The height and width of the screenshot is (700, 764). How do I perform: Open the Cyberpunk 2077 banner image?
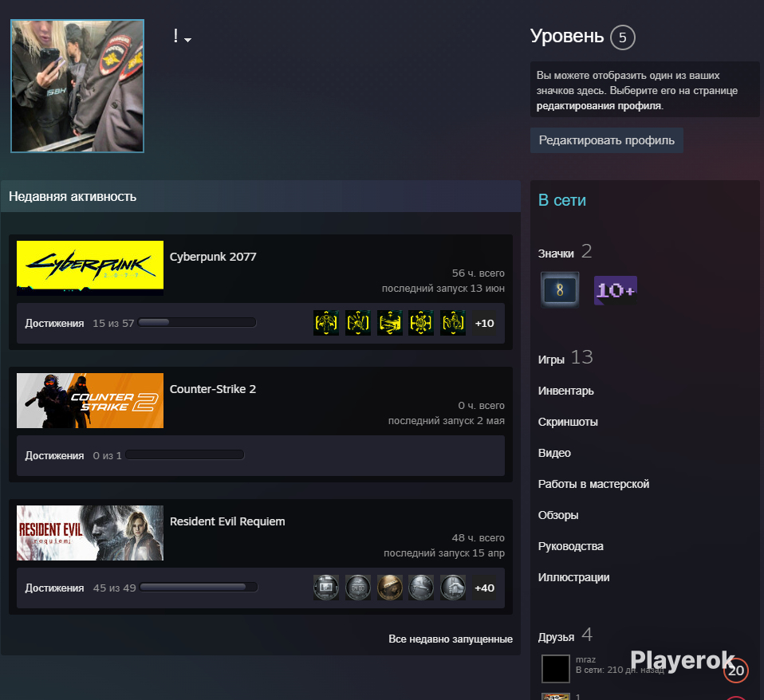pyautogui.click(x=90, y=268)
